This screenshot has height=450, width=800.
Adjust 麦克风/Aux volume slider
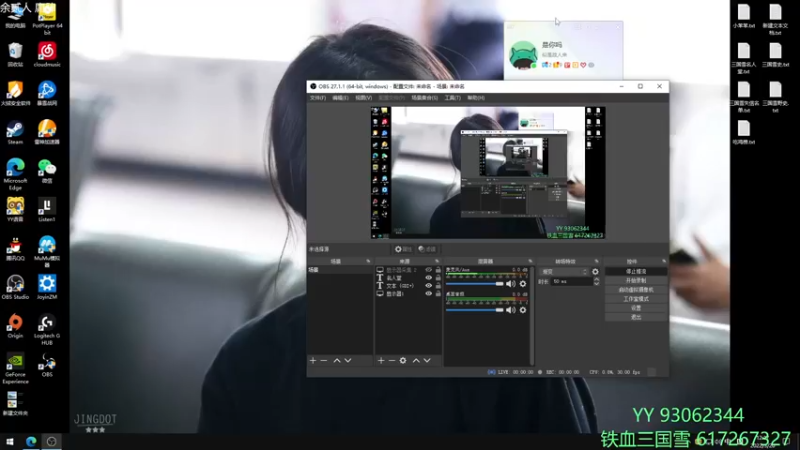point(474,284)
